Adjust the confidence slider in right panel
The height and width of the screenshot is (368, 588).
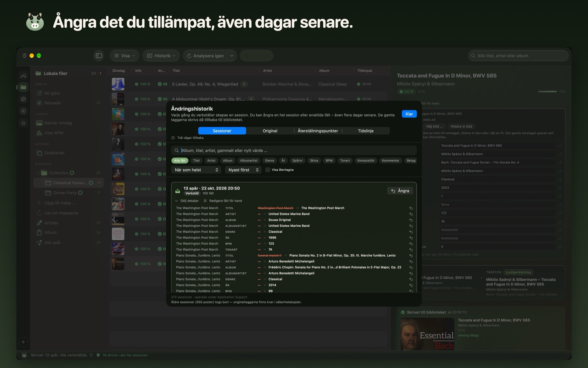point(547,91)
